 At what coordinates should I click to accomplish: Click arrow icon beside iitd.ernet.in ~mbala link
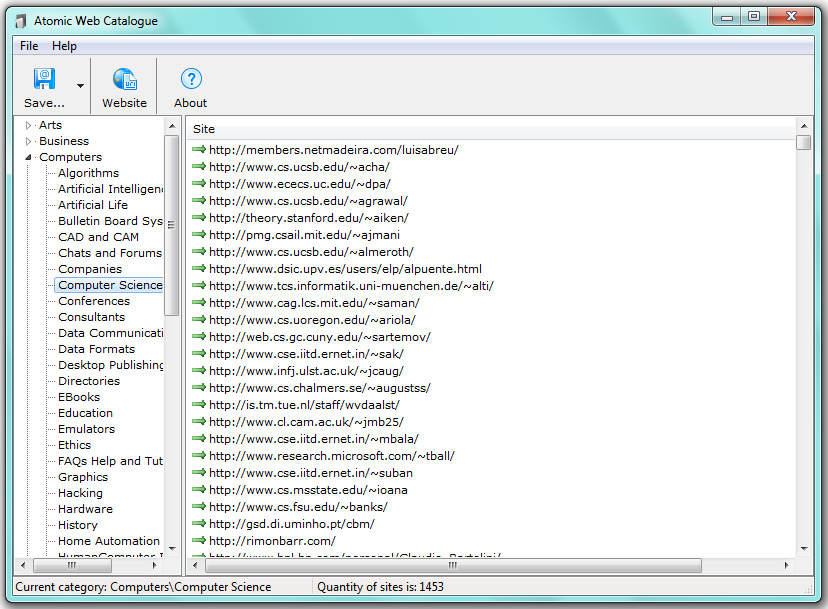tap(199, 438)
